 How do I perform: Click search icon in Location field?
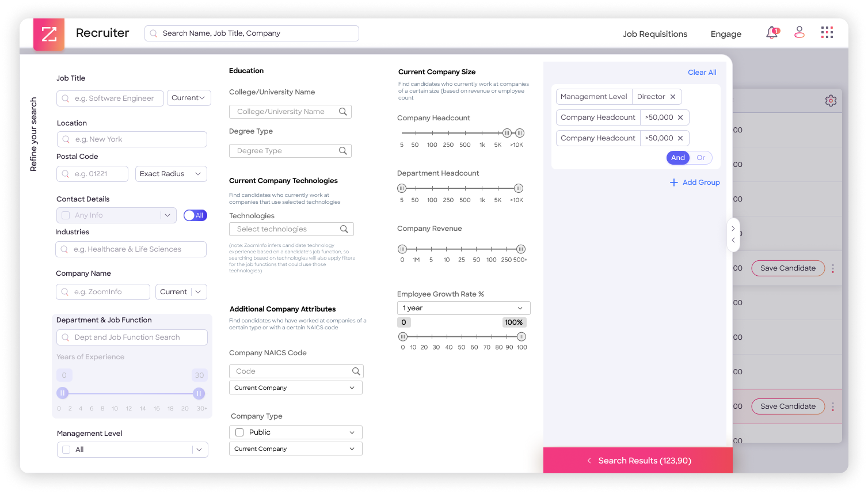(x=66, y=139)
